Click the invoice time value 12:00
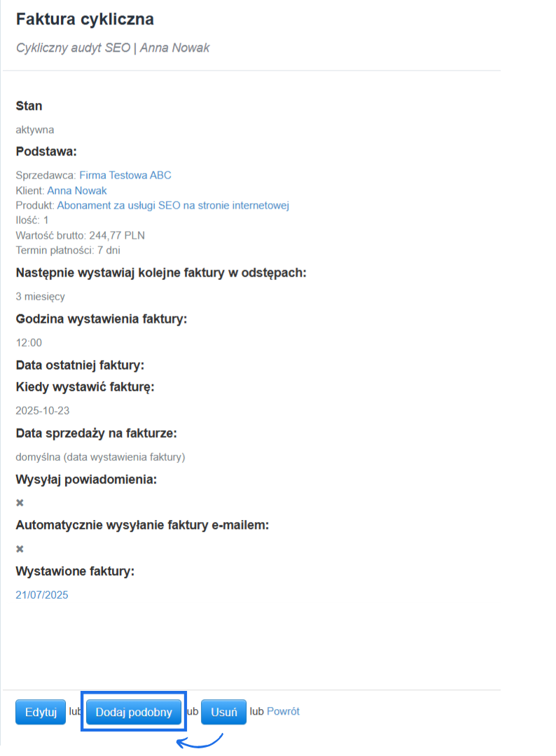The width and height of the screenshot is (556, 756). pos(29,342)
